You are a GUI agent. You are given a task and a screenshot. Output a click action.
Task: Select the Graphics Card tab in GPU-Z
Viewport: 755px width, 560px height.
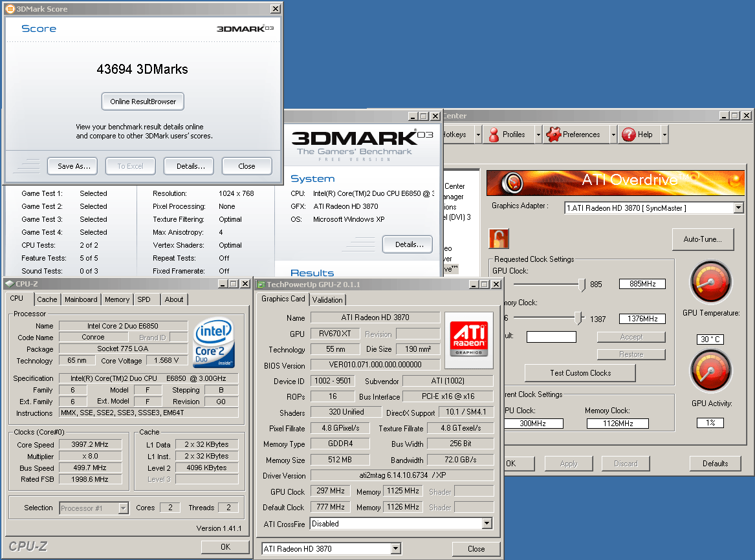pos(283,299)
